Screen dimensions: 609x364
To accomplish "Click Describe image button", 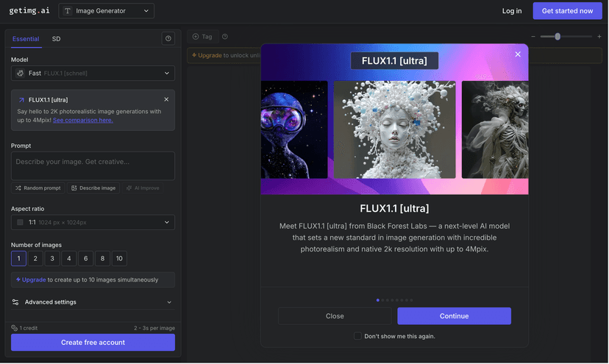I will (x=93, y=188).
